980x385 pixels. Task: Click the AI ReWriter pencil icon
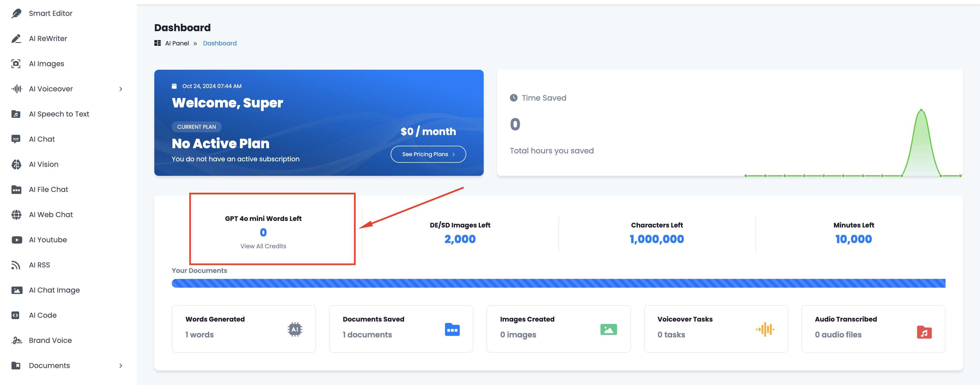[16, 39]
